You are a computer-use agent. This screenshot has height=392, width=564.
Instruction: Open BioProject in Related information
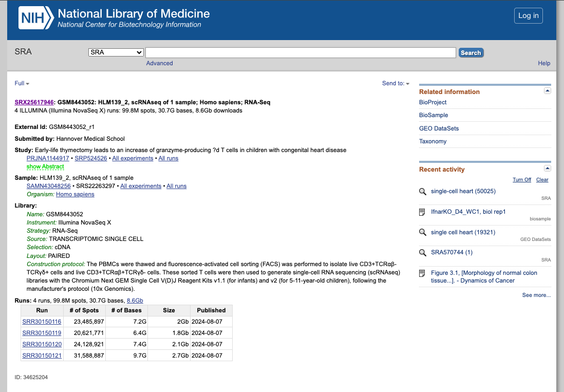[x=433, y=102]
